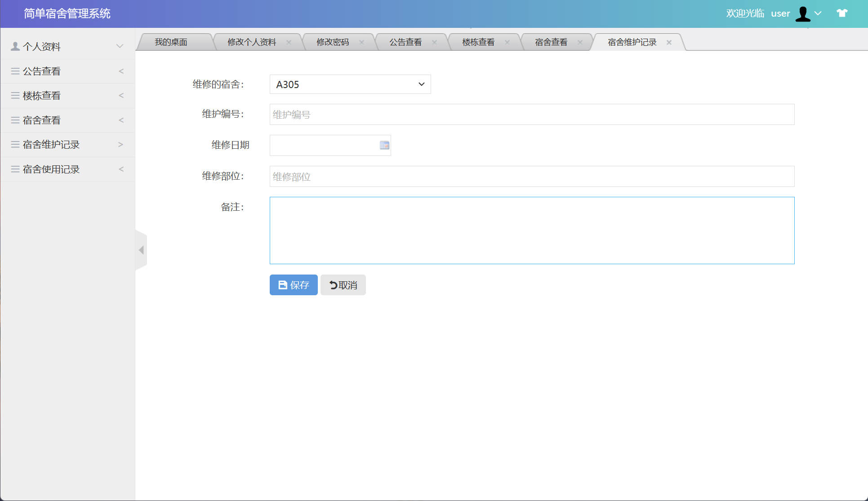This screenshot has width=868, height=501.
Task: Click the list icon beside 宿舍使用记录
Action: click(x=14, y=169)
